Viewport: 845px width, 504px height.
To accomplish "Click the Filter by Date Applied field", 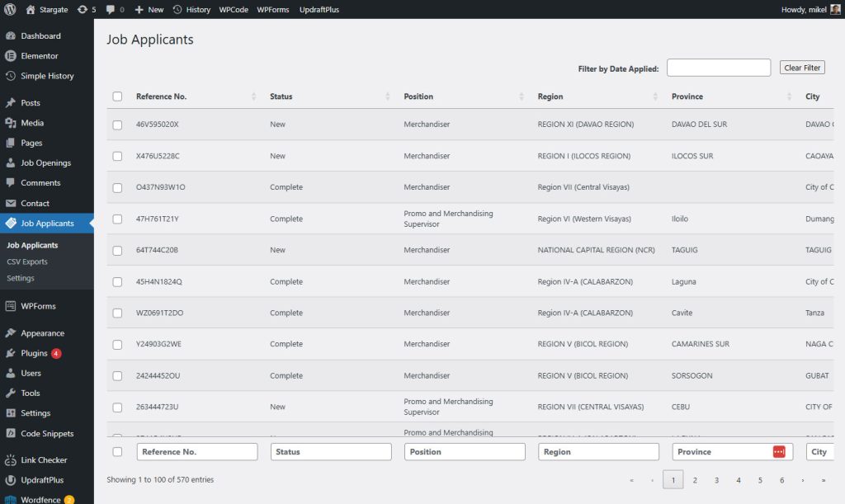I will 718,68.
